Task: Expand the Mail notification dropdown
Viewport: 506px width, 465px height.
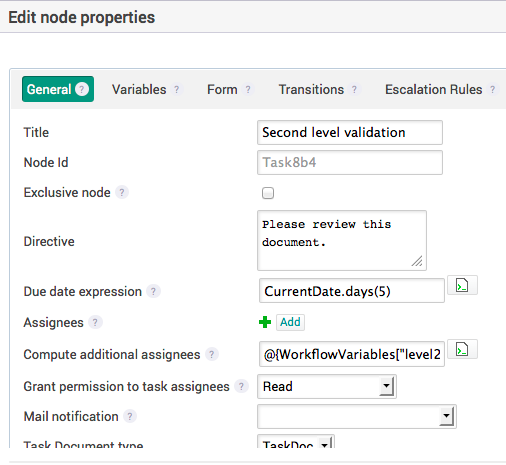Action: pos(357,416)
